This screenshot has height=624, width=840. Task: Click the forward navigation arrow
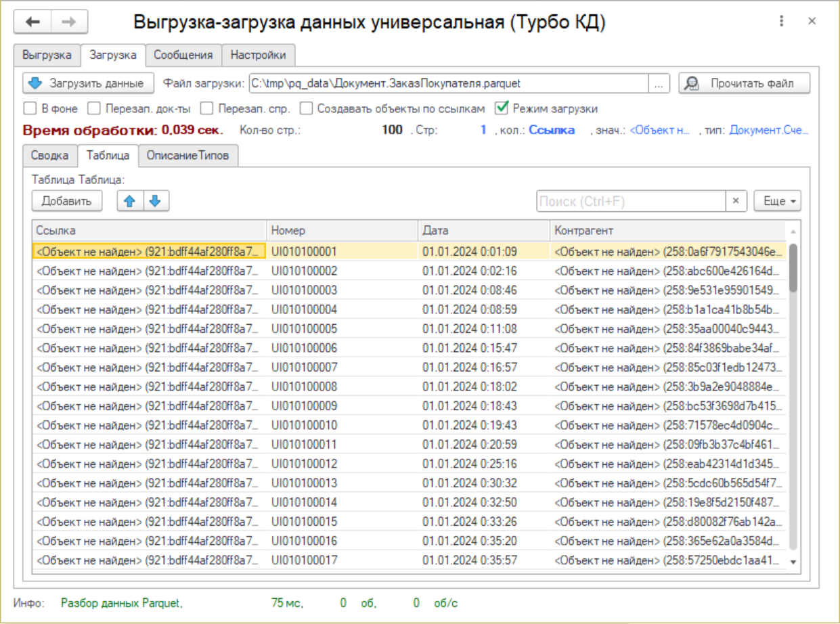(69, 21)
